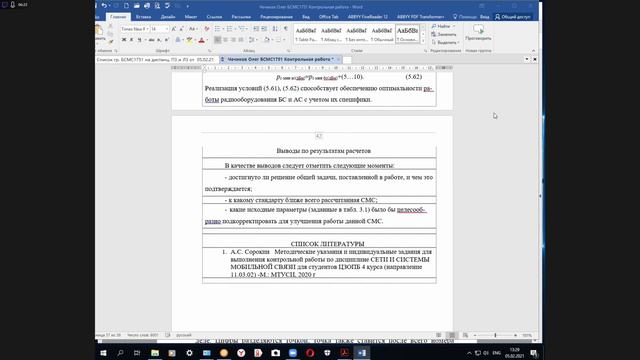Open the notification center icon

(x=534, y=353)
